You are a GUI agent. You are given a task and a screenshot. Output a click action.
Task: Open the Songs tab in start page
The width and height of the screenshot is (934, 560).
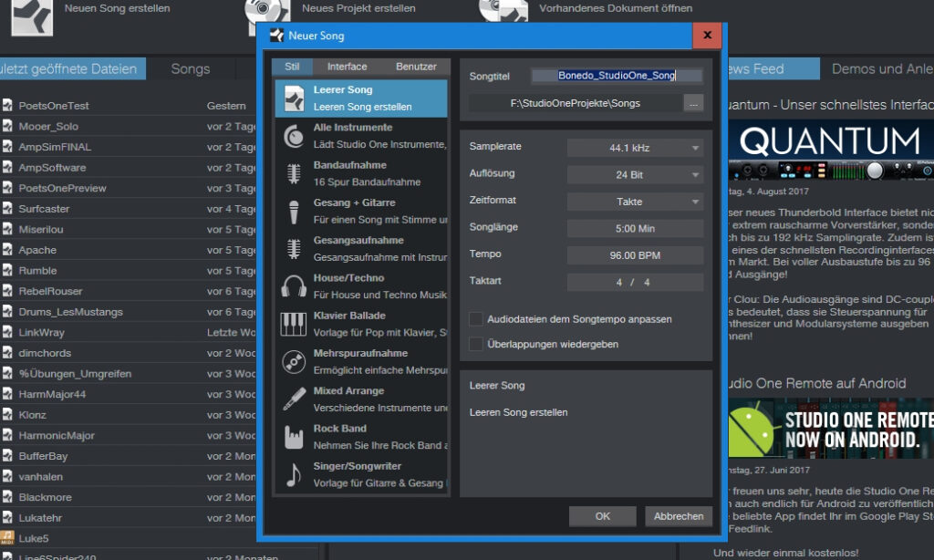pos(191,69)
